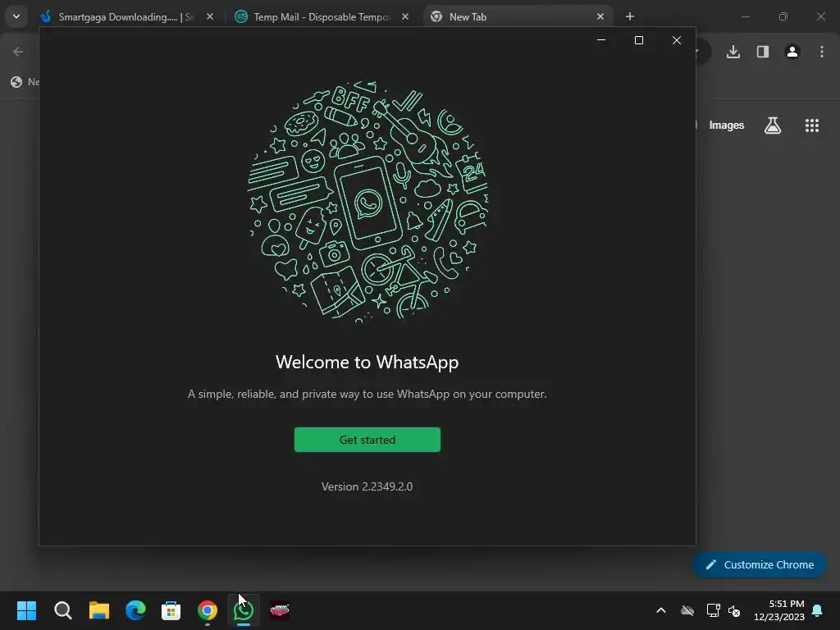Expand hidden system tray icons chevron
The height and width of the screenshot is (630, 840).
tap(661, 610)
